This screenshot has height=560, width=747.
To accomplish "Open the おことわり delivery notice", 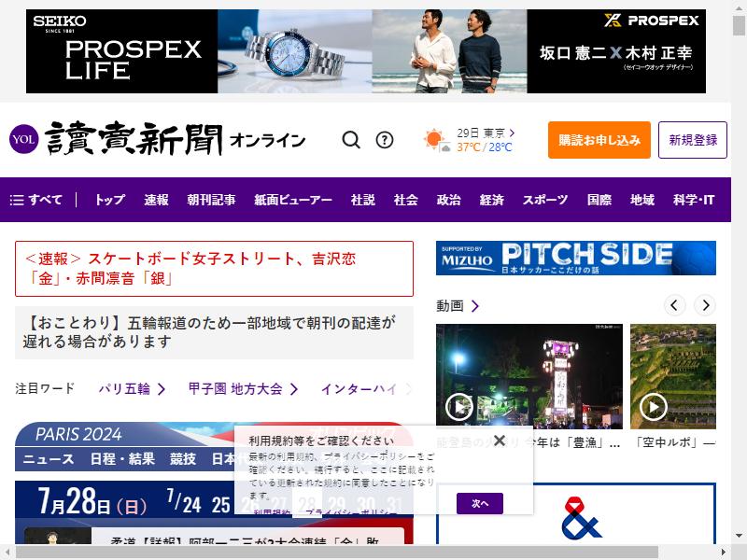I will tap(214, 332).
